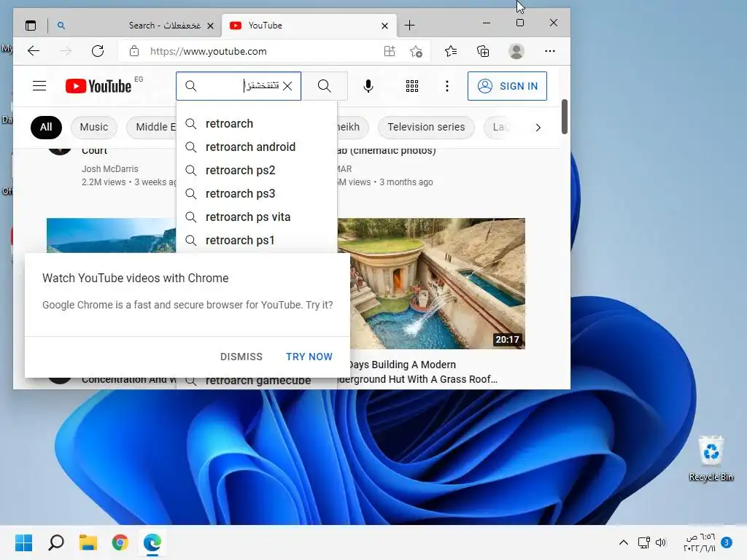This screenshot has height=560, width=747.
Task: Open the Favorites list icon
Action: 451,51
